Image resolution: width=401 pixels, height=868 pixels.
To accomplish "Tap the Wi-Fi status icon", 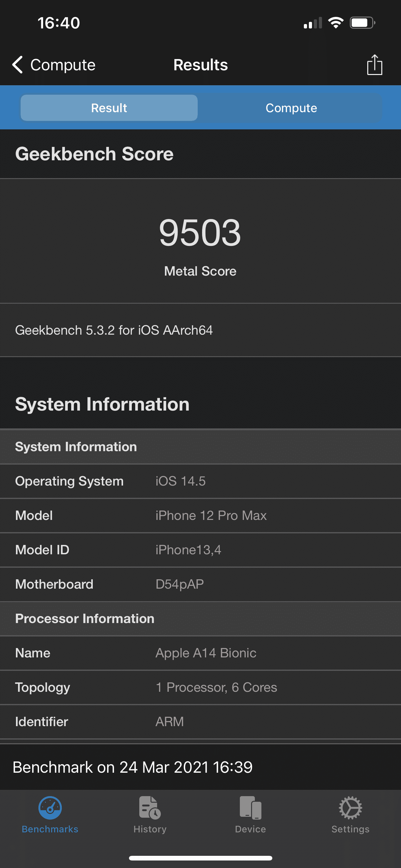I will point(336,23).
